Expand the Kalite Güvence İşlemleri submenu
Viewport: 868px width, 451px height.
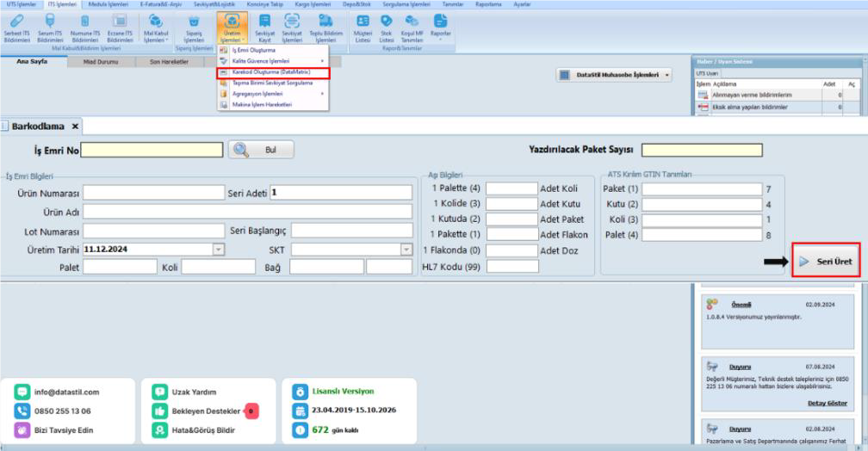click(x=270, y=61)
